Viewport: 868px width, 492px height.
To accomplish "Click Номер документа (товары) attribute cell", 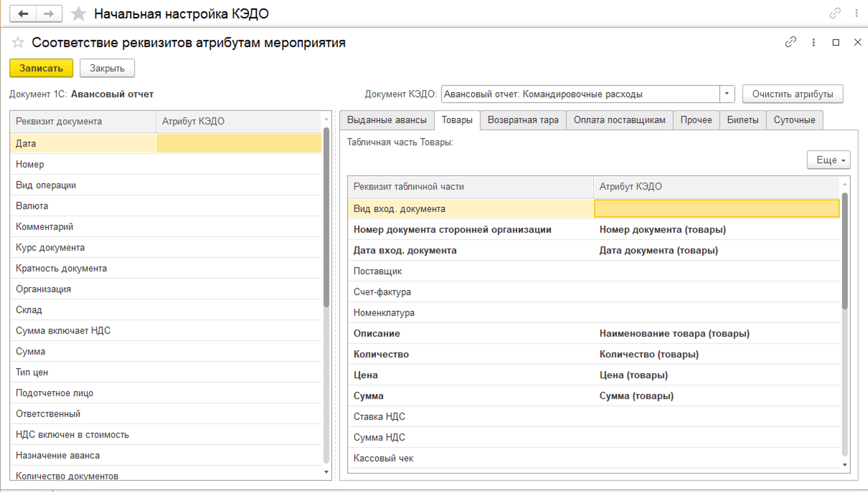I will coord(717,230).
